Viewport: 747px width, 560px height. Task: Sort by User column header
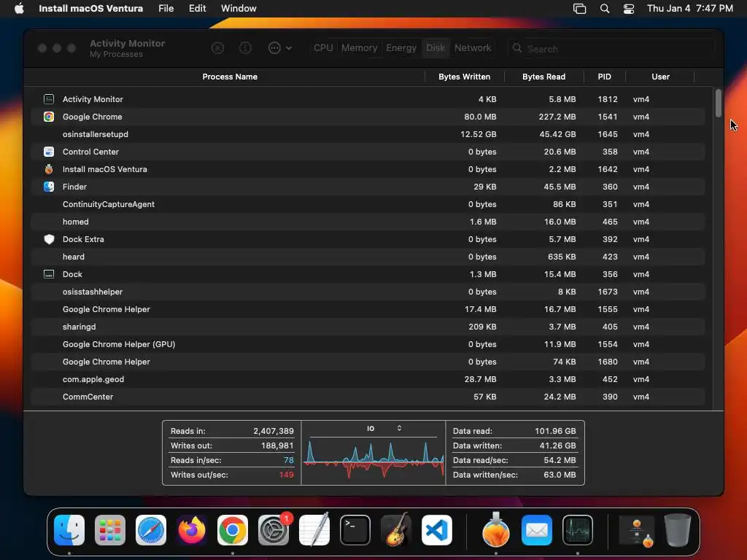[660, 77]
